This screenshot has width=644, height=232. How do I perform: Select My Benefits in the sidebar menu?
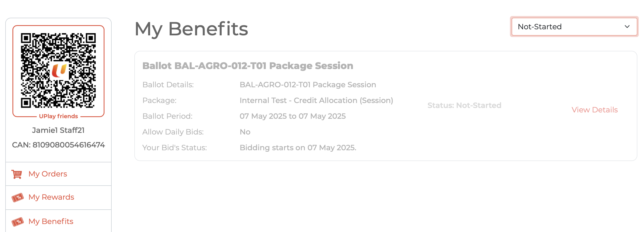(x=51, y=222)
